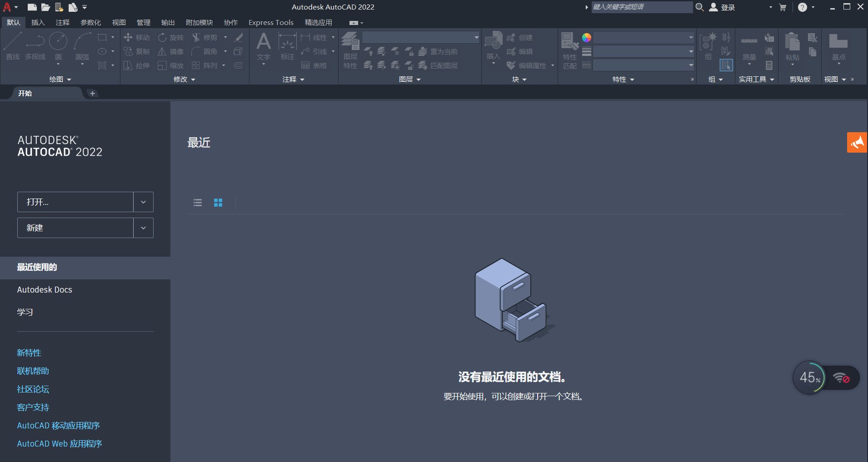Open the Online Help (联机帮助) link
Viewport: 868px width, 462px height.
click(x=33, y=371)
